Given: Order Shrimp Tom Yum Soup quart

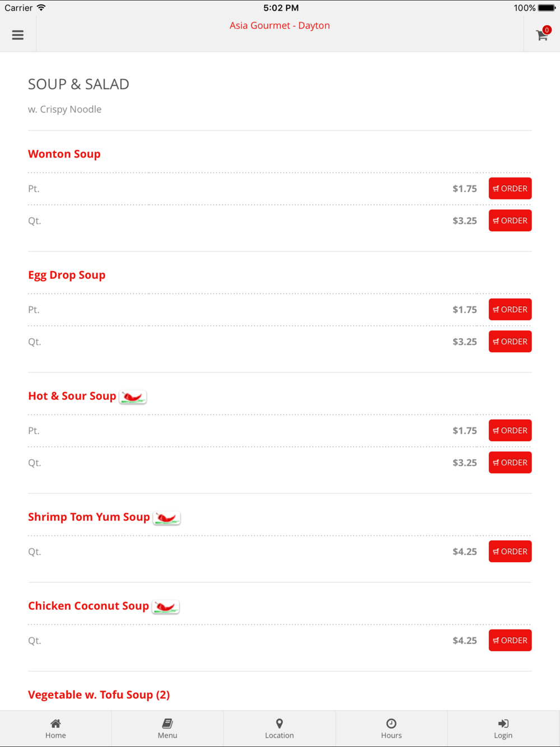Looking at the screenshot, I should (x=510, y=552).
